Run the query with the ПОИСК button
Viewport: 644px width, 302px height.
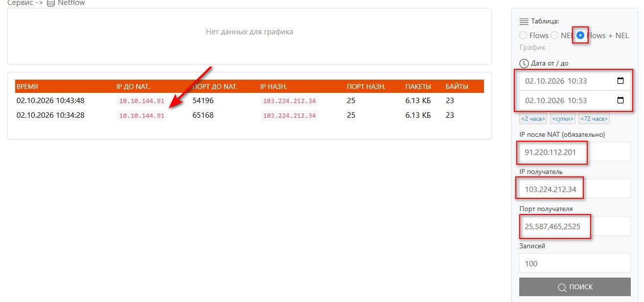(575, 287)
